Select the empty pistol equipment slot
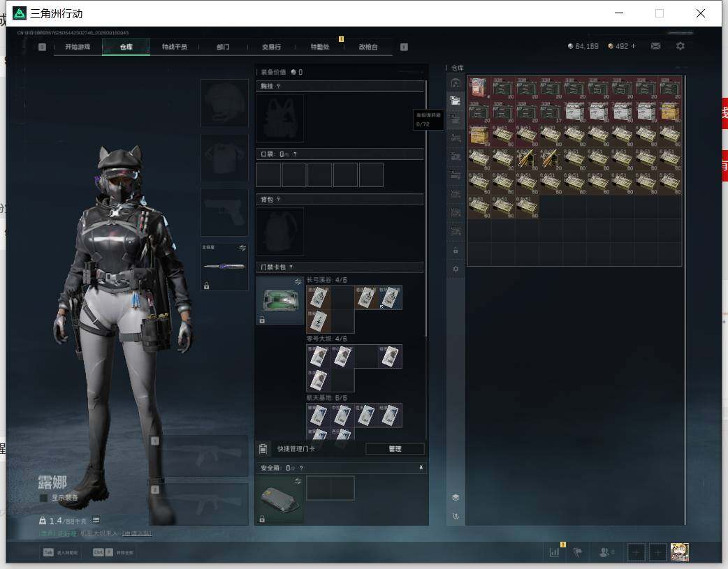This screenshot has height=569, width=728. pos(224,212)
